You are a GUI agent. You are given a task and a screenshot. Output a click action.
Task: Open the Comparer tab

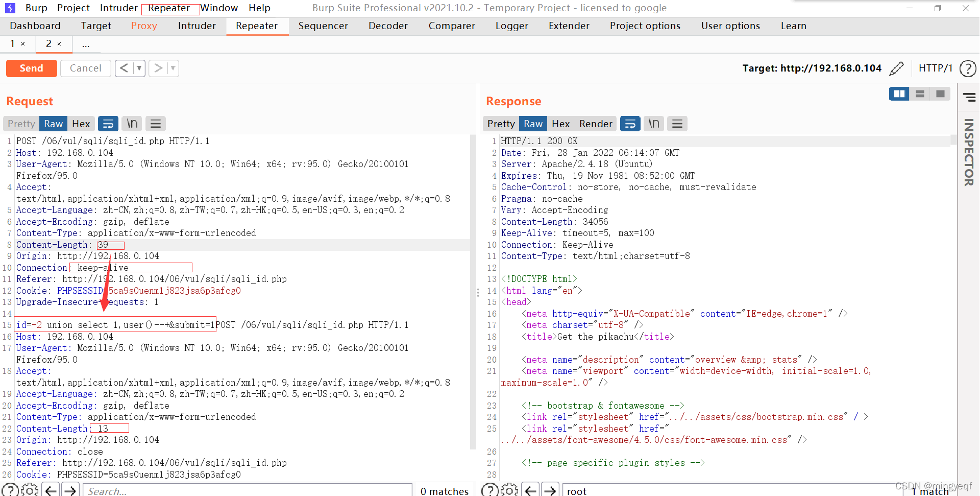pyautogui.click(x=452, y=26)
